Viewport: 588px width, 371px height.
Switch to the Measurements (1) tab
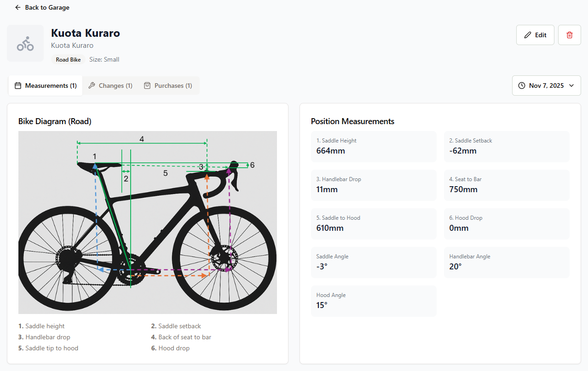(x=46, y=86)
